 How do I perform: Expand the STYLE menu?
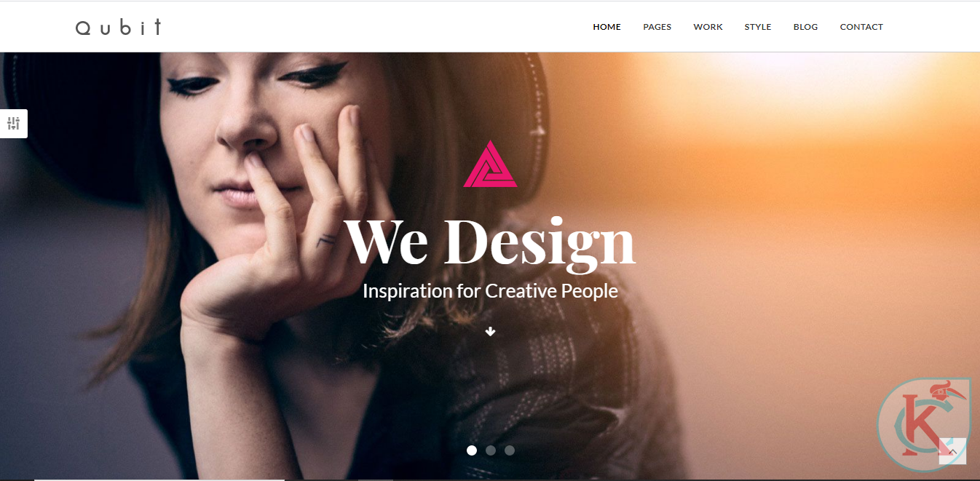coord(757,27)
